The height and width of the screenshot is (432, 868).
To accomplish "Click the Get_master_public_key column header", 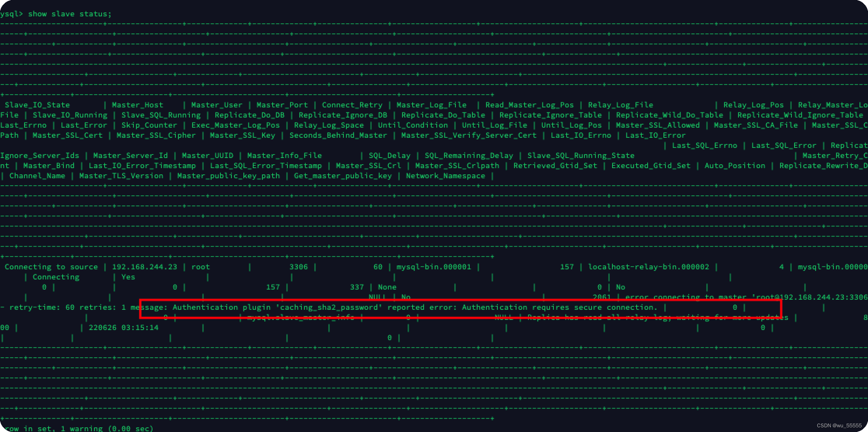I will (343, 176).
